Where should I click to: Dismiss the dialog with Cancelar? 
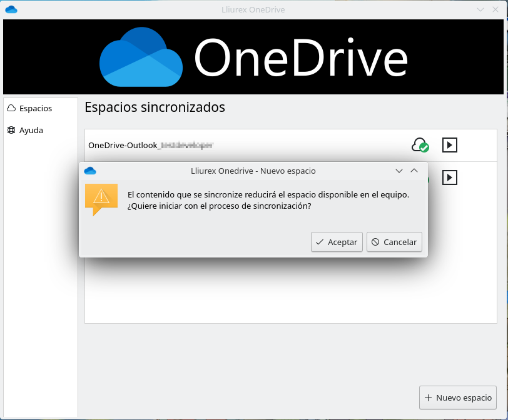394,242
